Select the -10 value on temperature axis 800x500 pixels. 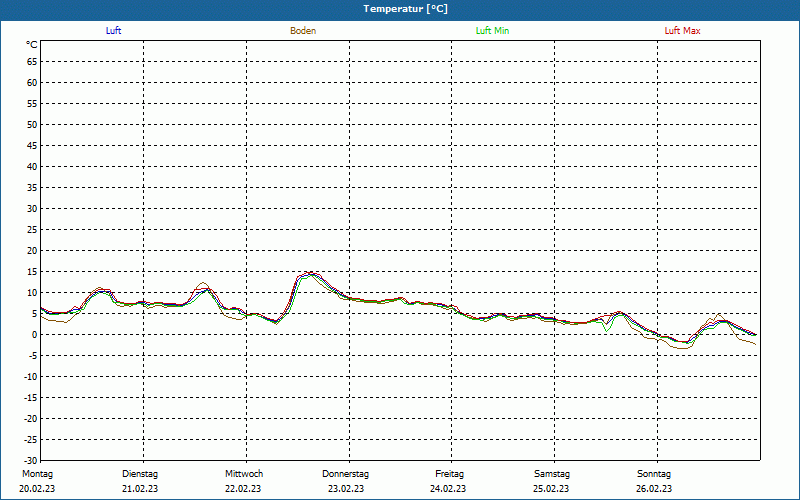[30, 377]
